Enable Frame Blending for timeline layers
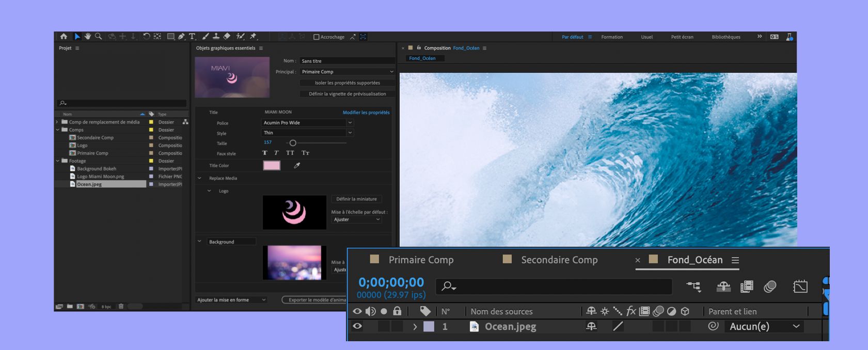Image resolution: width=868 pixels, height=350 pixels. (x=747, y=287)
